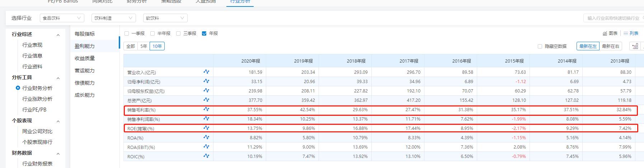This screenshot has height=168, width=644.
Task: Open trend chart icon for 总资产 row
Action: click(x=206, y=100)
